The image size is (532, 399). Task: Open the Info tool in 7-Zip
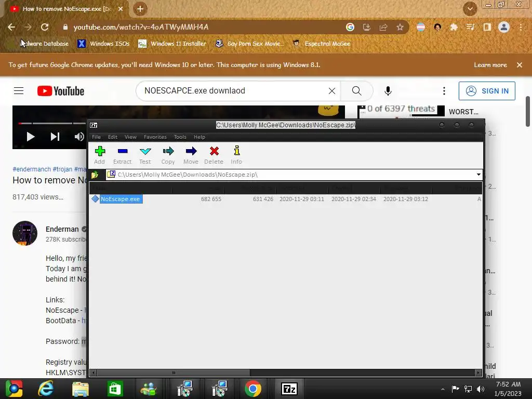pos(236,155)
